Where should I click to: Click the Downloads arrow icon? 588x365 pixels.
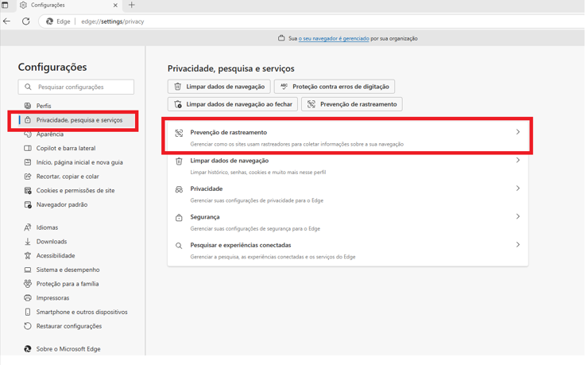[x=28, y=242]
